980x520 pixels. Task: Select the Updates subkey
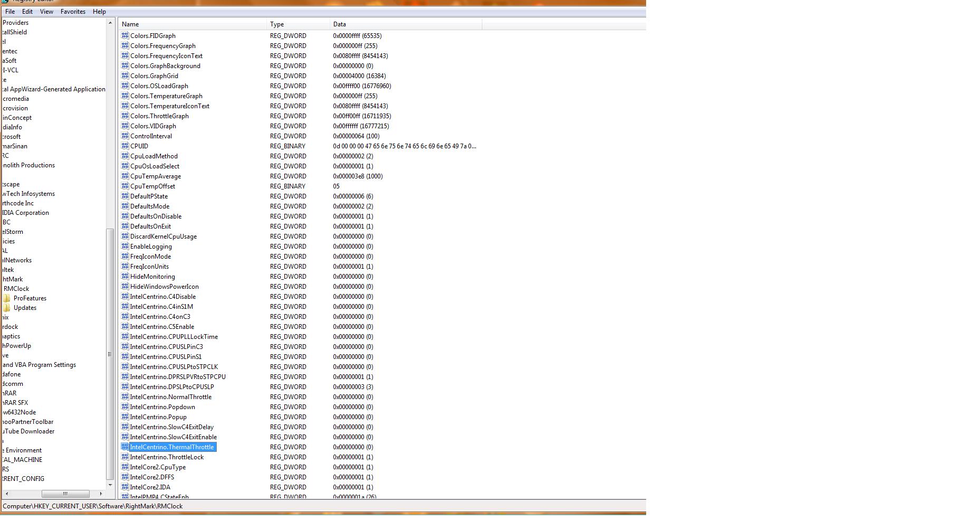pos(25,308)
